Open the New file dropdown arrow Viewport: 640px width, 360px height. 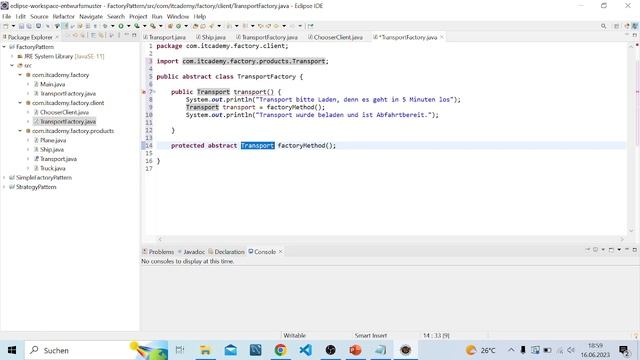click(13, 26)
